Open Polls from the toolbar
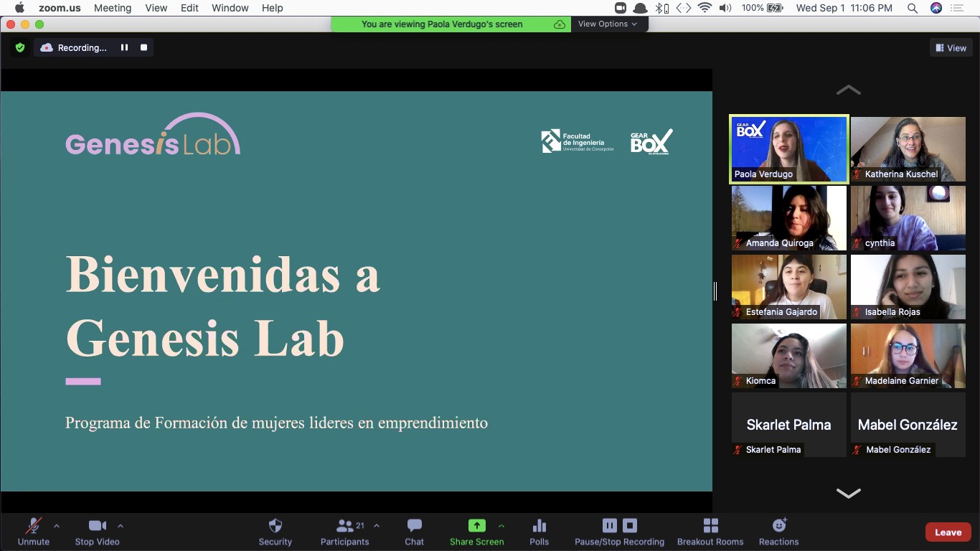Image resolution: width=980 pixels, height=551 pixels. (540, 532)
